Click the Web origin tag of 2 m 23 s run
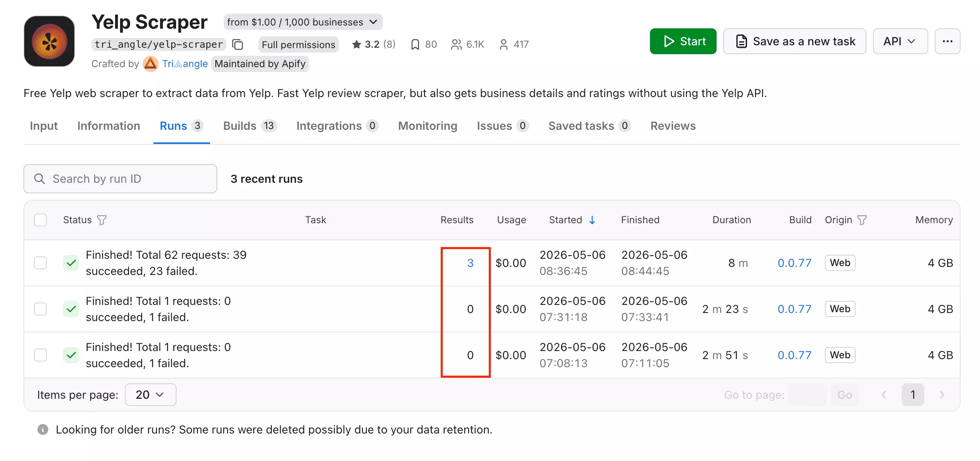The height and width of the screenshot is (461, 980). [x=840, y=309]
